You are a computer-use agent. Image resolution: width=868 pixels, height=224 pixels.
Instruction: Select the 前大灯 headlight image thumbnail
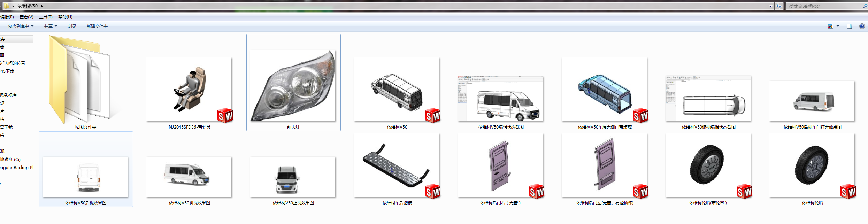coord(293,86)
